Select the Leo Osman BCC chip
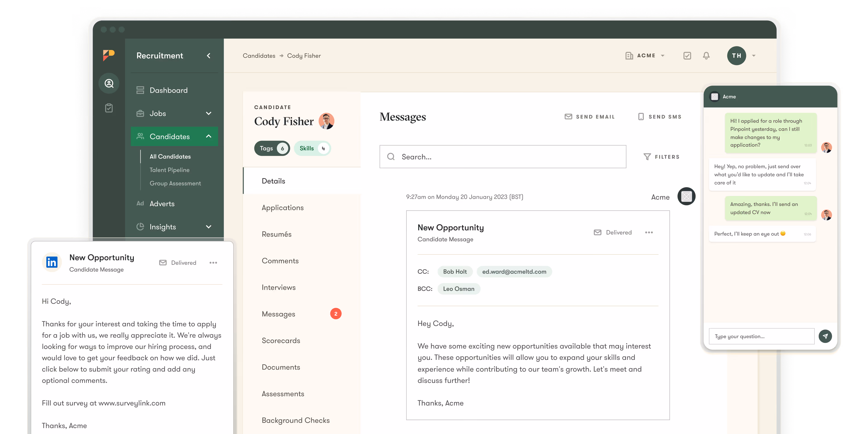 [459, 289]
